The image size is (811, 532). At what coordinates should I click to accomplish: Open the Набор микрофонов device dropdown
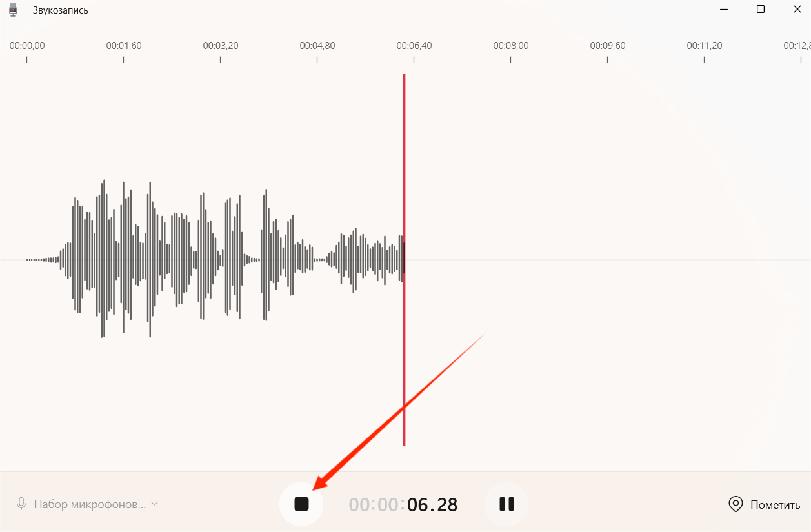pos(87,504)
